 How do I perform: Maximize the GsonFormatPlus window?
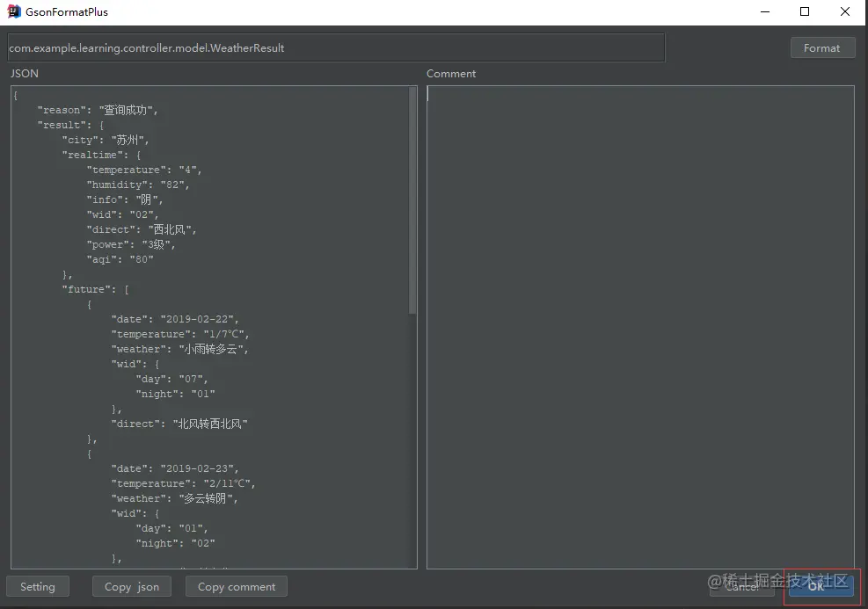[x=805, y=11]
